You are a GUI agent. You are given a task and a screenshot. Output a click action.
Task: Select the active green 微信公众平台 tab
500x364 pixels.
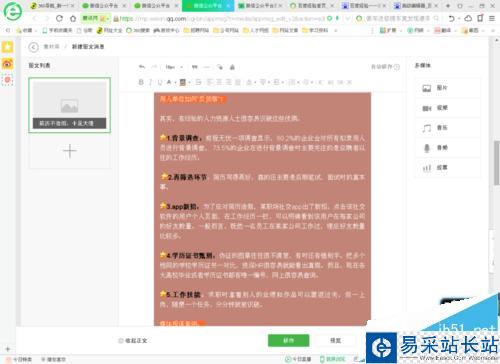click(208, 6)
